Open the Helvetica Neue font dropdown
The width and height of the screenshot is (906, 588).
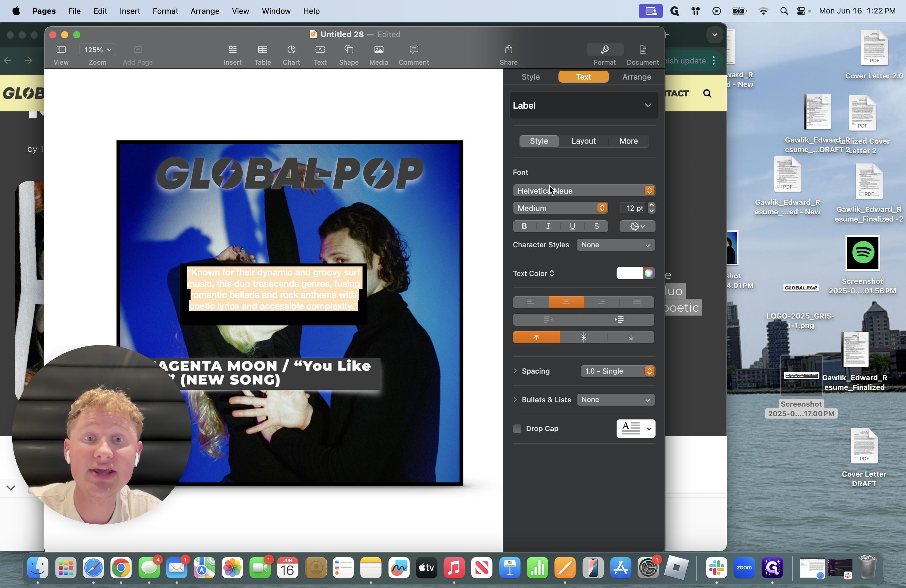coord(584,190)
